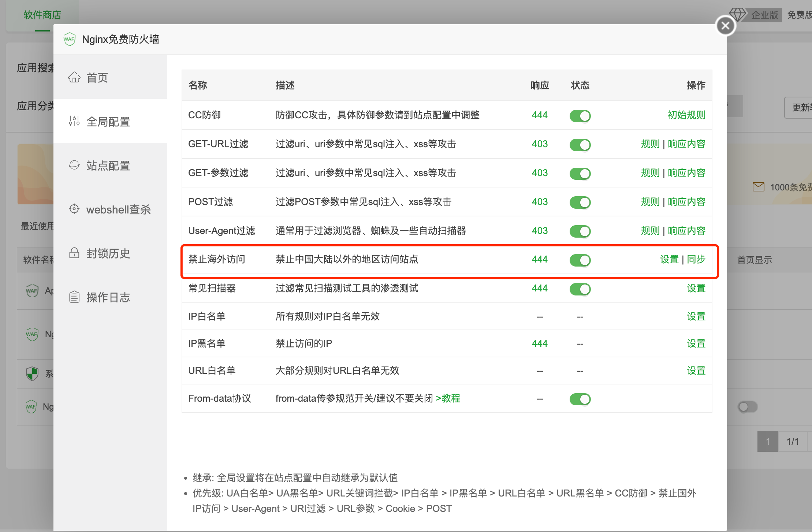Open 响应内容 for GET-参数过滤
This screenshot has width=812, height=532.
[x=686, y=173]
